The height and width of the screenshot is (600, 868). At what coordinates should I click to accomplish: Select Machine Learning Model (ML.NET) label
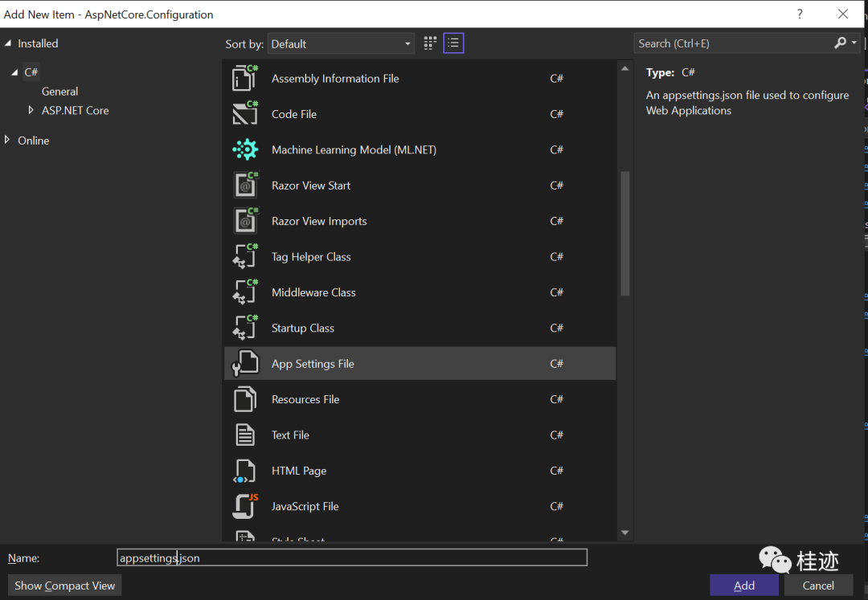pyautogui.click(x=354, y=150)
